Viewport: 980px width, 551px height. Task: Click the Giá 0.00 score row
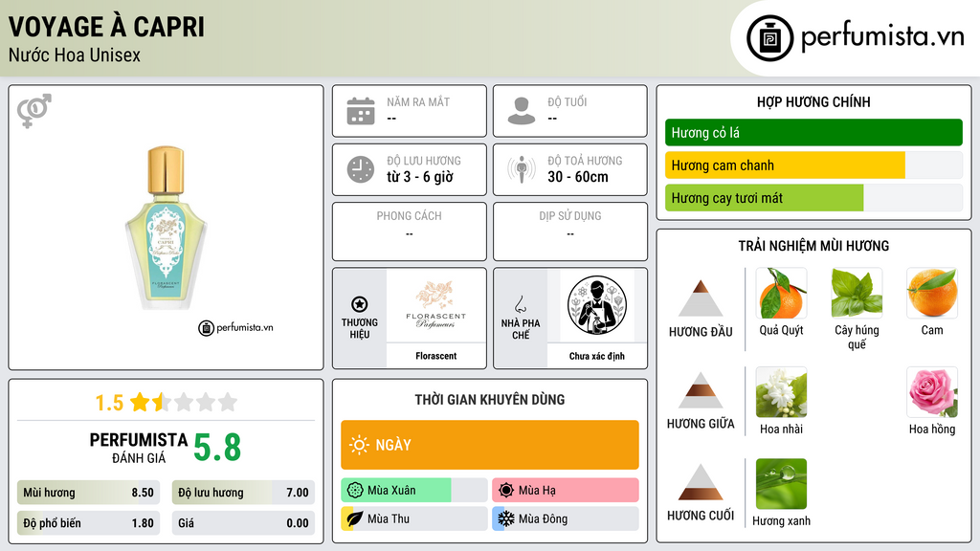(243, 523)
